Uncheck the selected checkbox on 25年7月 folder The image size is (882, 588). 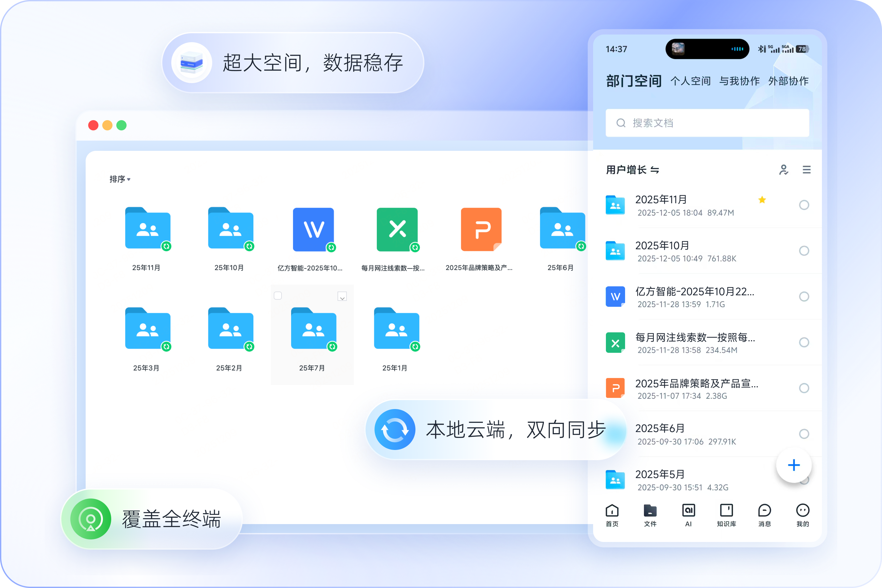(x=342, y=297)
